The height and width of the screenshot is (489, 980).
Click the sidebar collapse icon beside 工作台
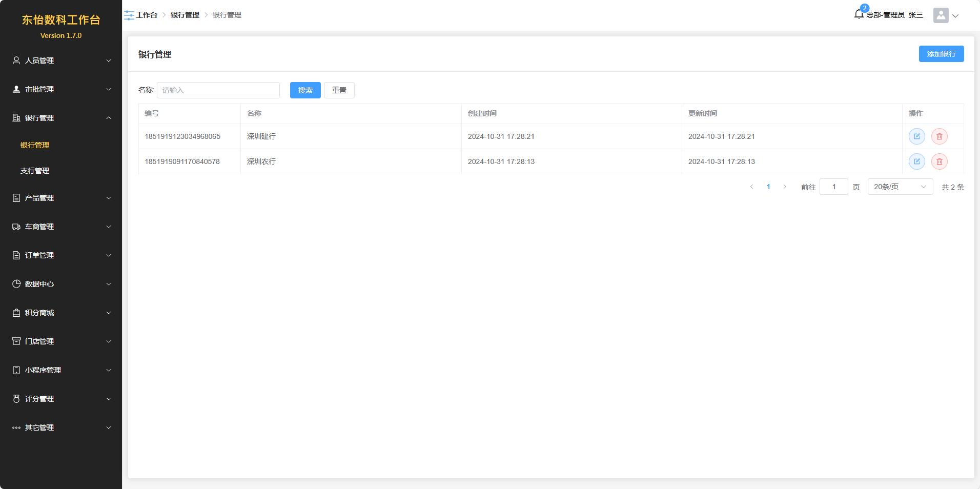tap(129, 15)
